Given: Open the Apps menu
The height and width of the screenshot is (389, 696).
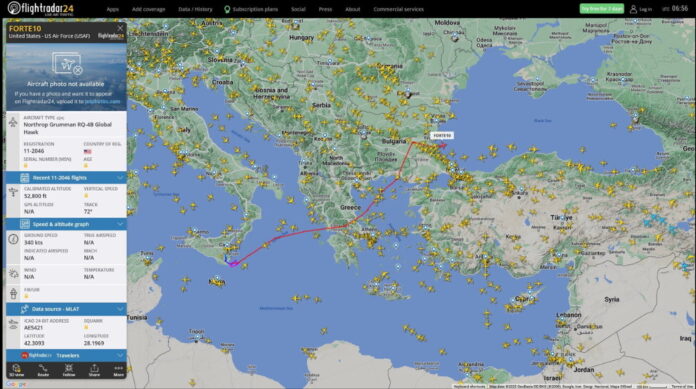Looking at the screenshot, I should [x=113, y=9].
